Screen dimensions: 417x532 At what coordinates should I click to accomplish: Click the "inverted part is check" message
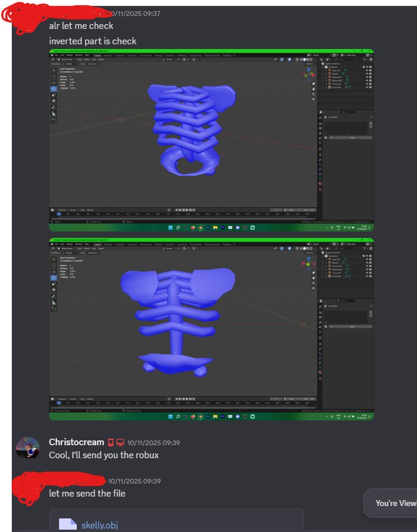click(x=93, y=41)
